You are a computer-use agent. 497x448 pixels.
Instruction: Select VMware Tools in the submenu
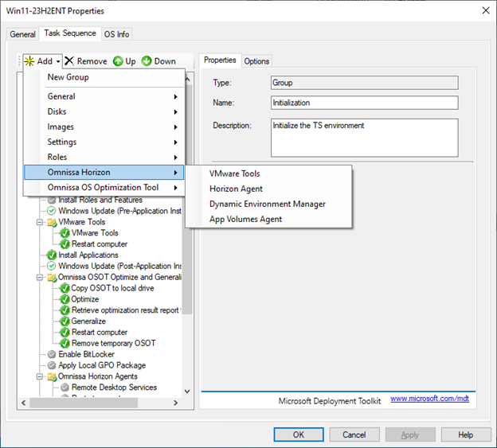pos(268,173)
